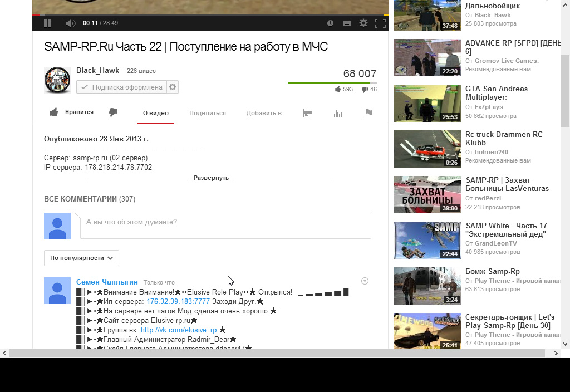Open the player settings gear
This screenshot has width=570, height=392.
[x=363, y=23]
